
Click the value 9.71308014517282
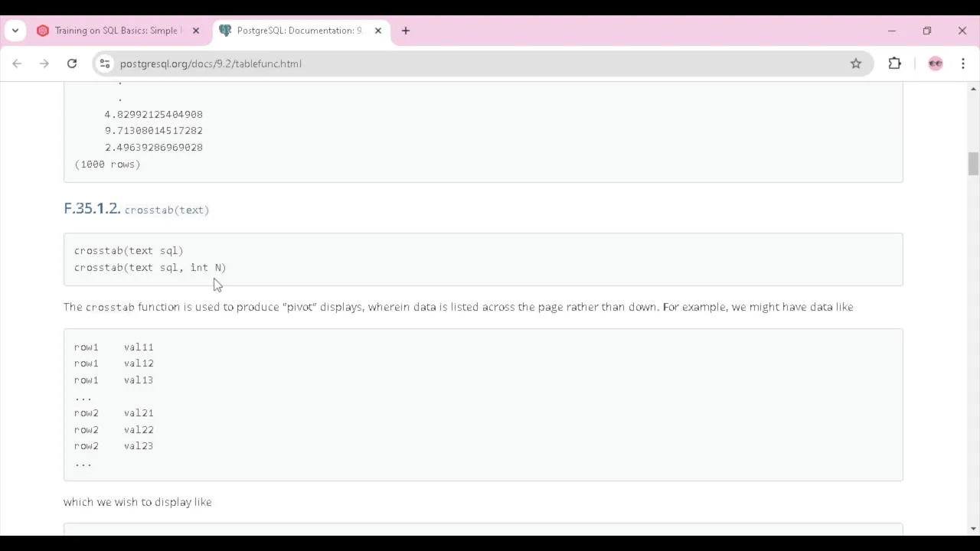(x=154, y=131)
